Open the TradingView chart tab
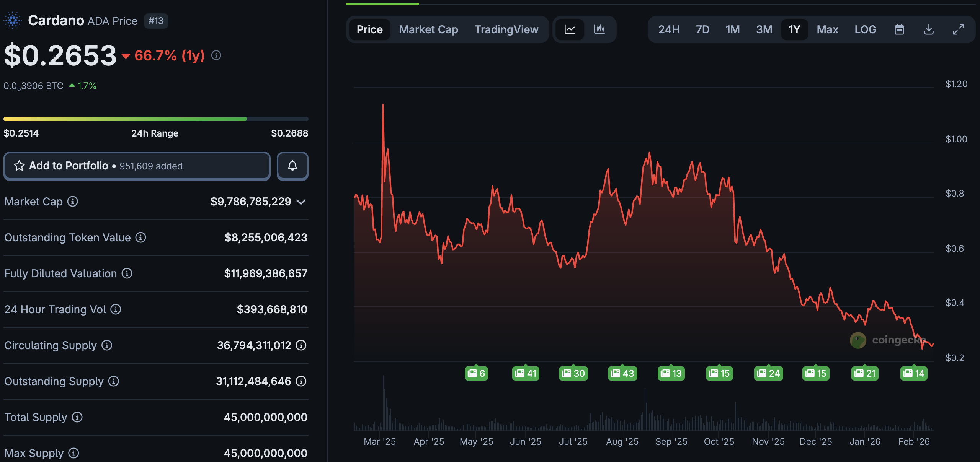The image size is (980, 462). (506, 29)
